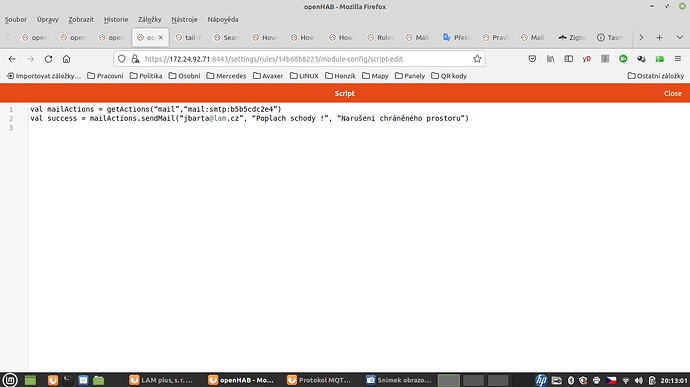This screenshot has height=387, width=690.
Task: Click the red yD extension icon
Action: point(587,59)
